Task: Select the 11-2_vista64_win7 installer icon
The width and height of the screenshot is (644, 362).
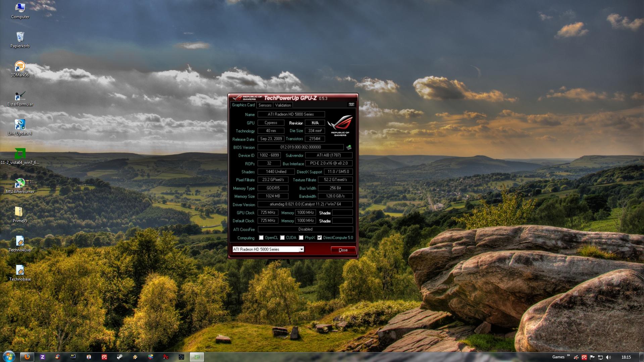Action: click(x=20, y=157)
